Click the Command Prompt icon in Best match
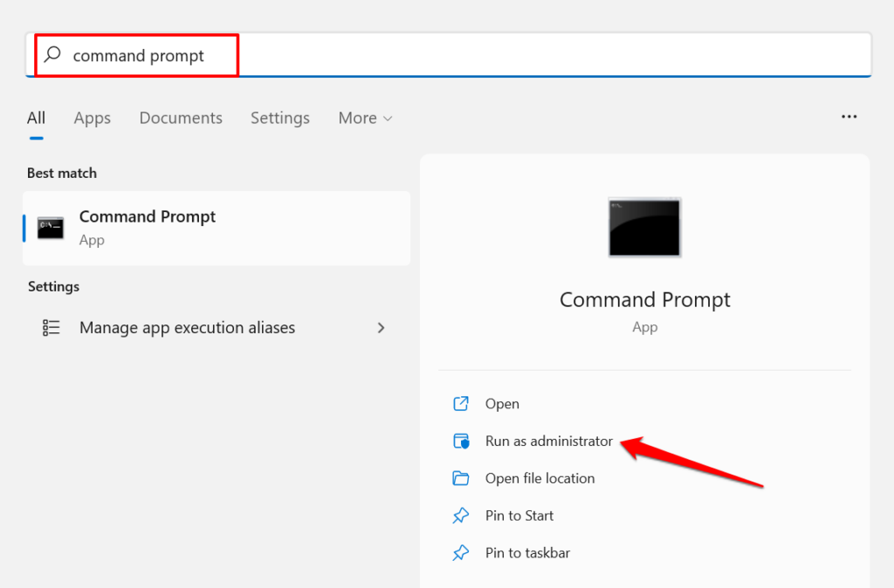Viewport: 894px width, 588px height. click(x=51, y=228)
